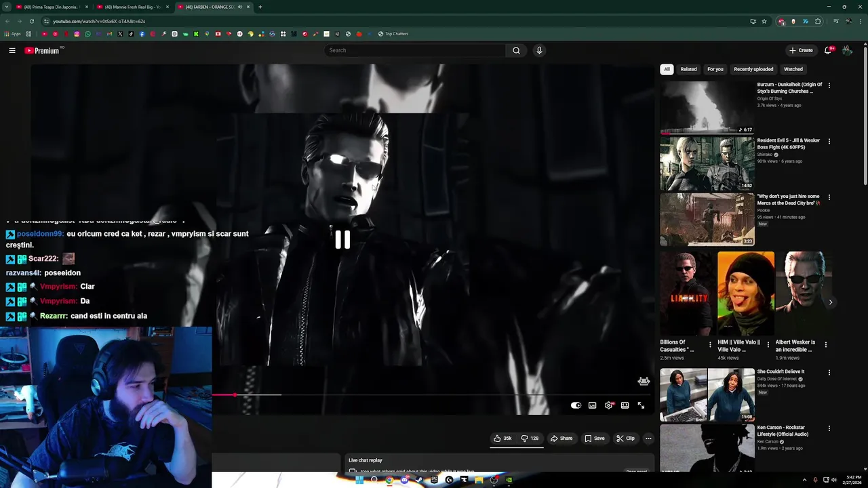Dislike the video showing 128
Image resolution: width=868 pixels, height=488 pixels.
click(x=530, y=439)
